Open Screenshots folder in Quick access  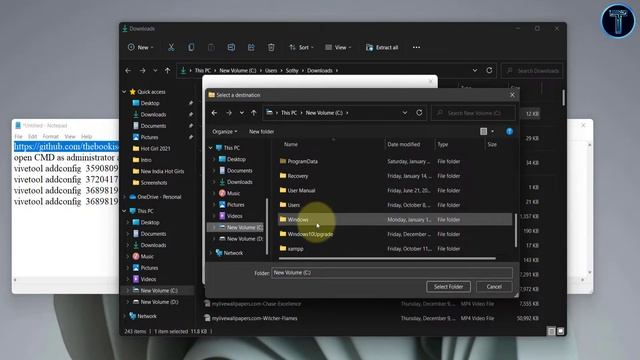(x=153, y=183)
